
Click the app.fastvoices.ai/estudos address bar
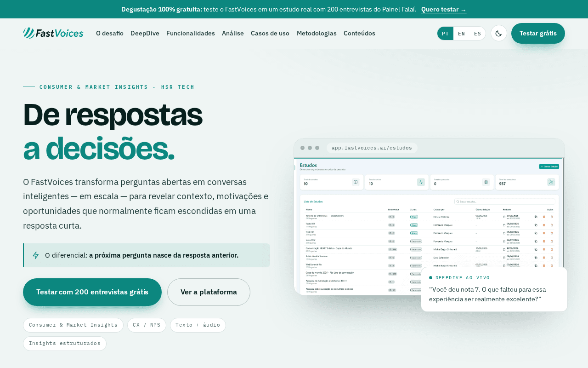(x=372, y=148)
